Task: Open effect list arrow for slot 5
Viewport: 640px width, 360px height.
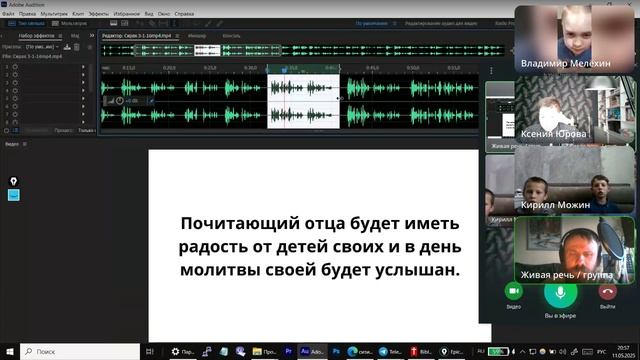Action: pos(83,98)
